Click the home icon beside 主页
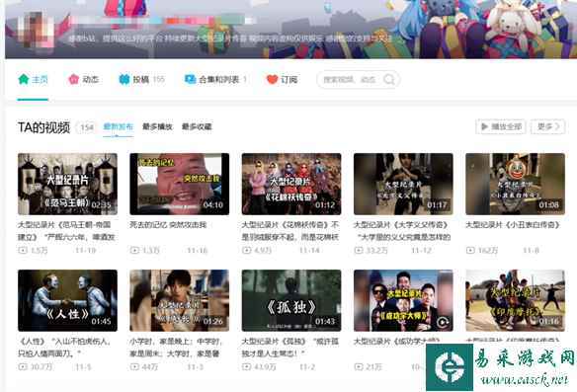The image size is (577, 392). click(24, 79)
